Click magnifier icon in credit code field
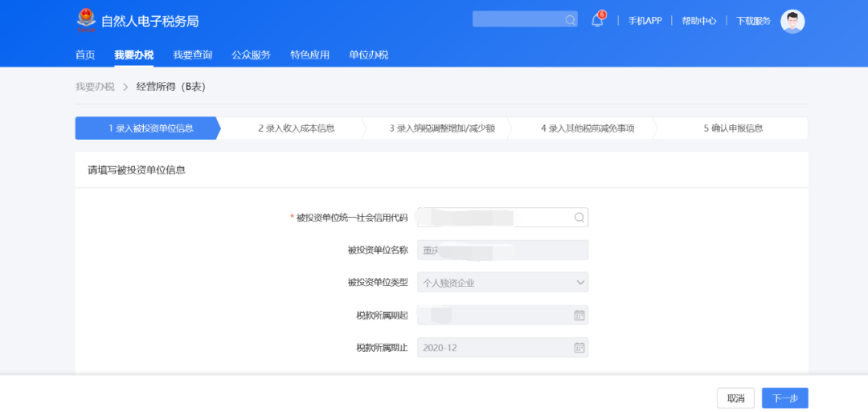Screen dimensions: 868x412 (579, 218)
